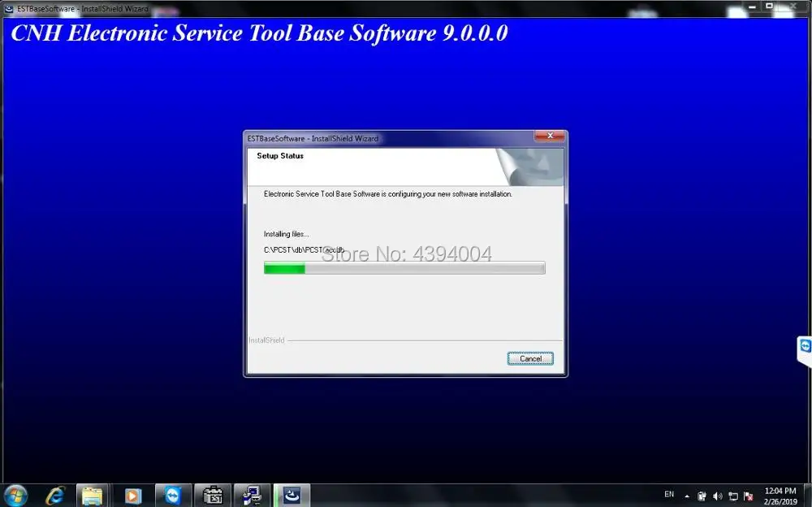
Task: Open the power plug tray icon
Action: [702, 496]
